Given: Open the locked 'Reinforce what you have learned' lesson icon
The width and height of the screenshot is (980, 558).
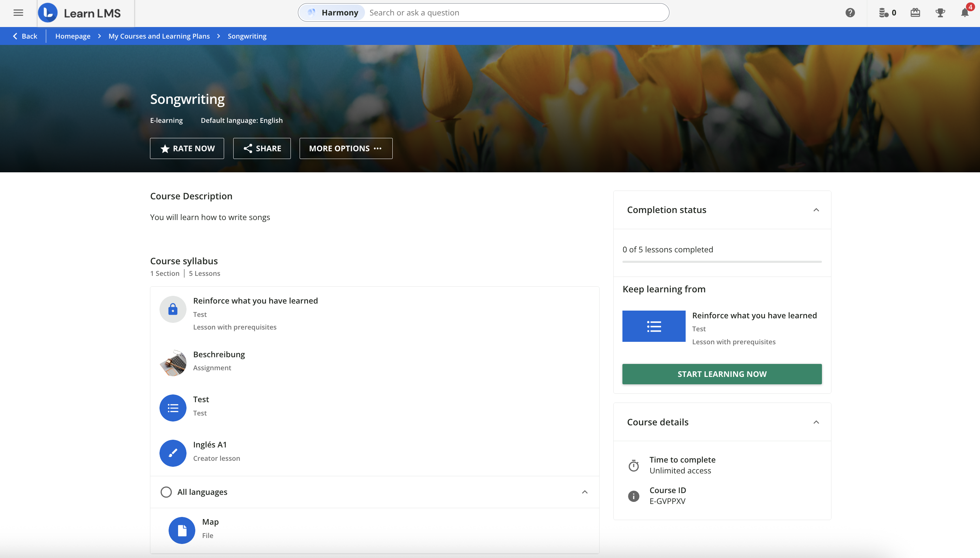Looking at the screenshot, I should (x=172, y=309).
